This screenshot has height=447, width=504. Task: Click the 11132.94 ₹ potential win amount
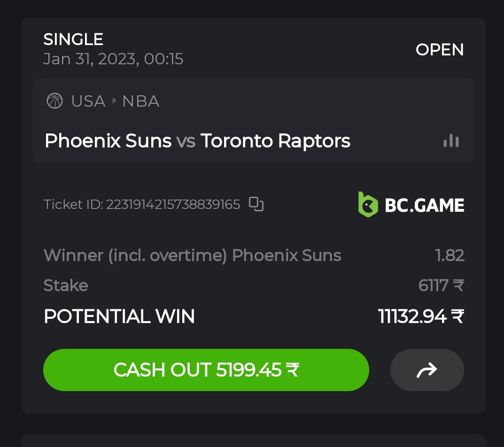click(421, 316)
